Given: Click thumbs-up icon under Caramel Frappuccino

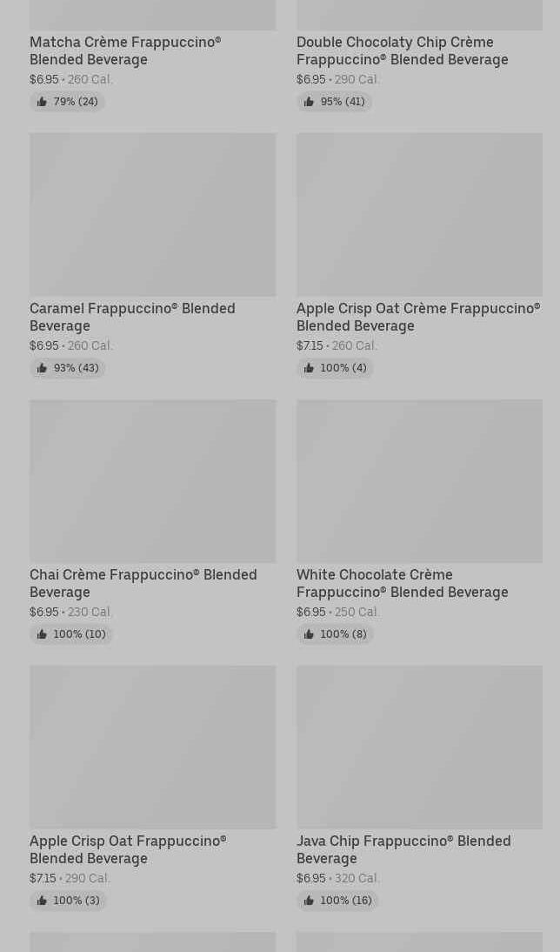Looking at the screenshot, I should click(x=42, y=368).
